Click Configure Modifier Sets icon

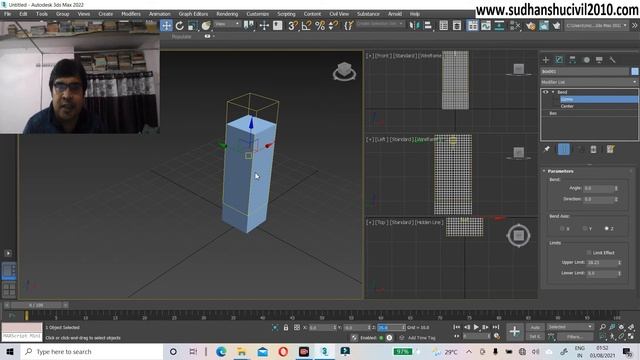(x=610, y=149)
